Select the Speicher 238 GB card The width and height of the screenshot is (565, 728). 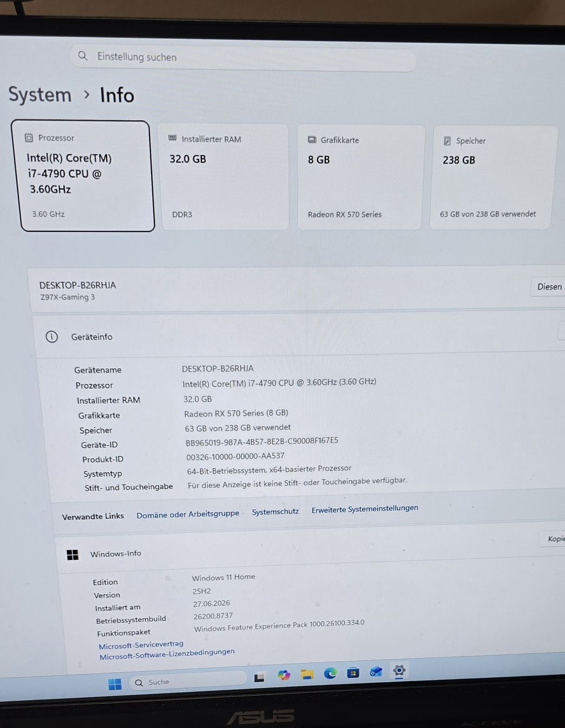point(494,178)
